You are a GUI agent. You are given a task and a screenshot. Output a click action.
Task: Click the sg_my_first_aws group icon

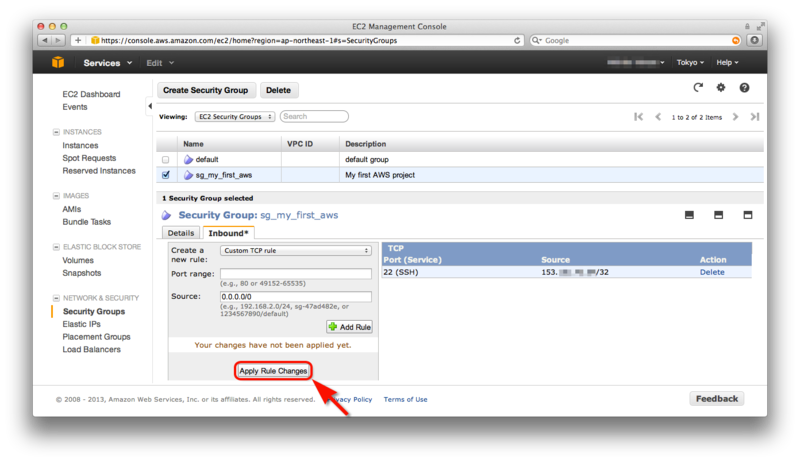(x=188, y=175)
